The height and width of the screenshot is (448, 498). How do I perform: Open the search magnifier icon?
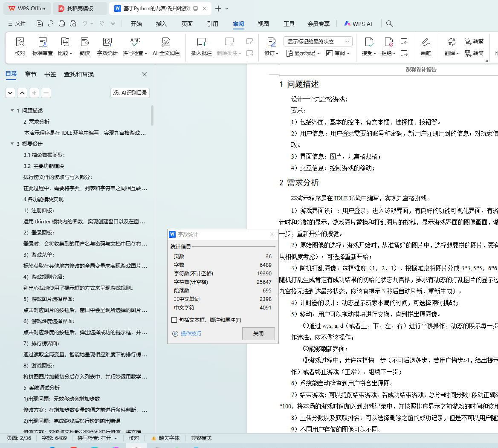(389, 23)
